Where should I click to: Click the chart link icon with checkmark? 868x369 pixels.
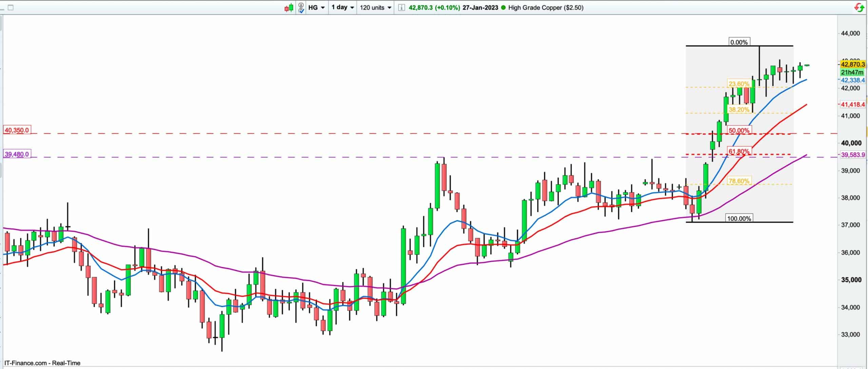(x=301, y=7)
